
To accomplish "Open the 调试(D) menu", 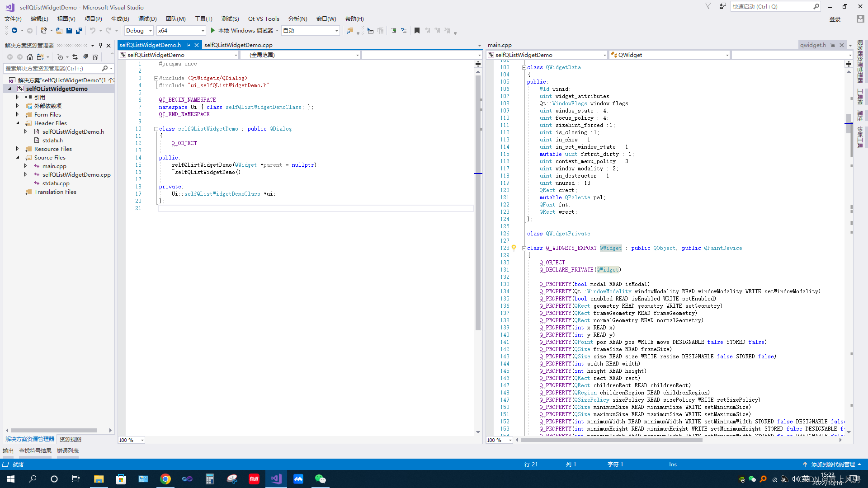I will [x=147, y=19].
